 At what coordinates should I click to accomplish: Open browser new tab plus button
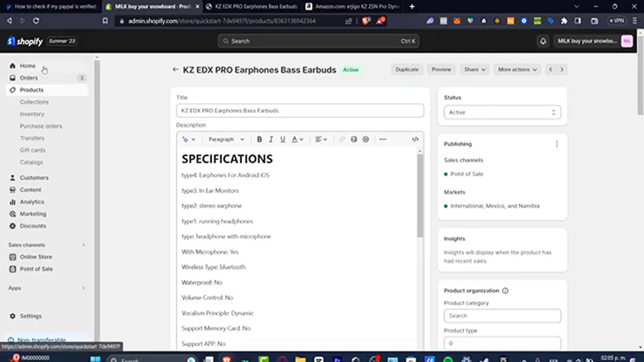[412, 6]
